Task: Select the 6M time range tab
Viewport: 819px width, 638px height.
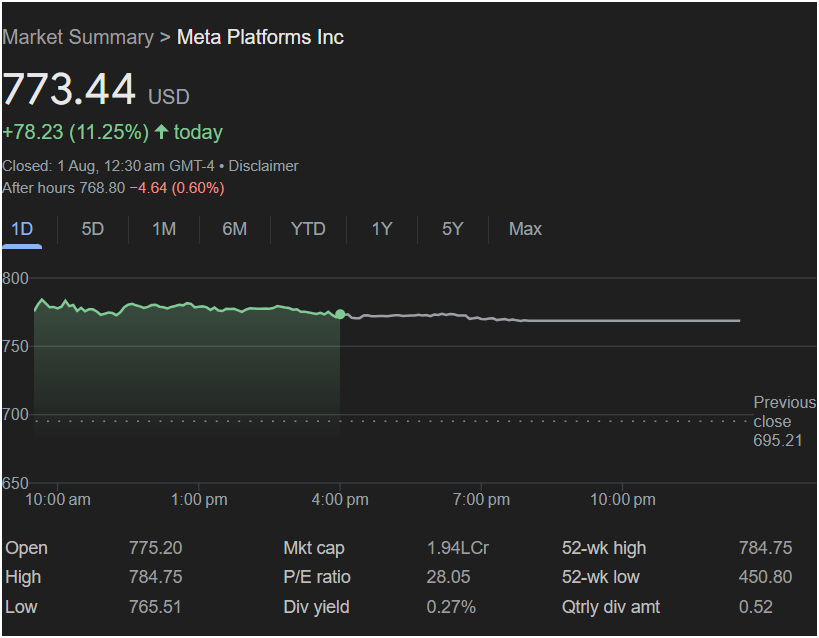Action: click(x=234, y=229)
